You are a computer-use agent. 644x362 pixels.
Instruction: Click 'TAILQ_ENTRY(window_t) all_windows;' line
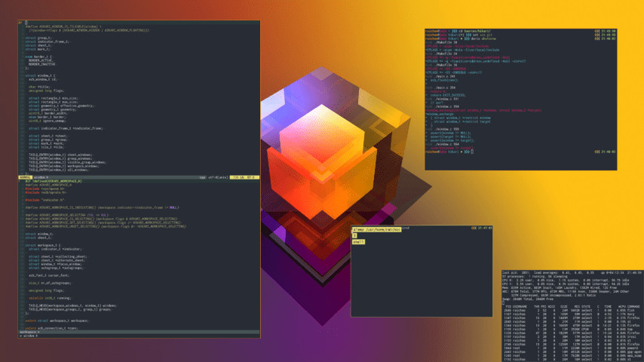58,170
